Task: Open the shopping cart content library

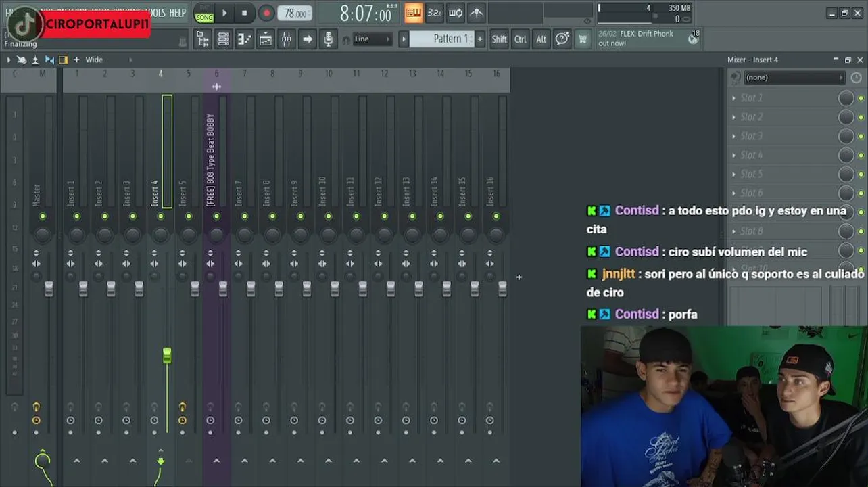Action: click(582, 39)
